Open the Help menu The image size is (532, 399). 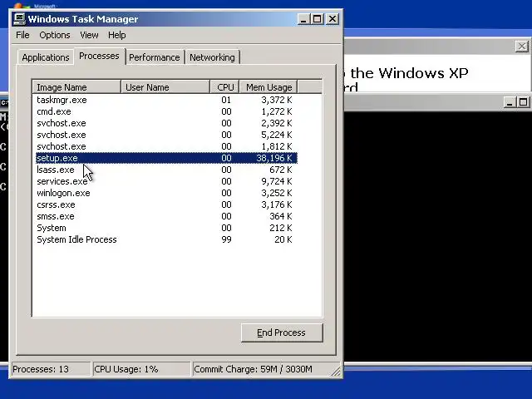point(117,35)
